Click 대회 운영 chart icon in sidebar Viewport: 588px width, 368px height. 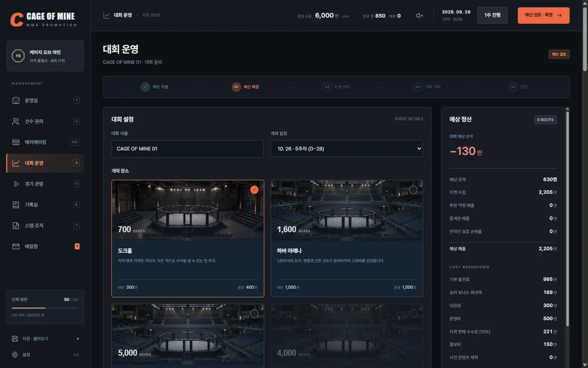click(x=16, y=163)
